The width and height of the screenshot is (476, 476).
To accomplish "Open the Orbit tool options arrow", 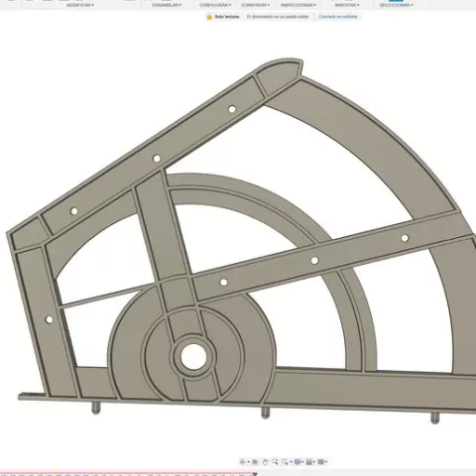I will pos(248,462).
